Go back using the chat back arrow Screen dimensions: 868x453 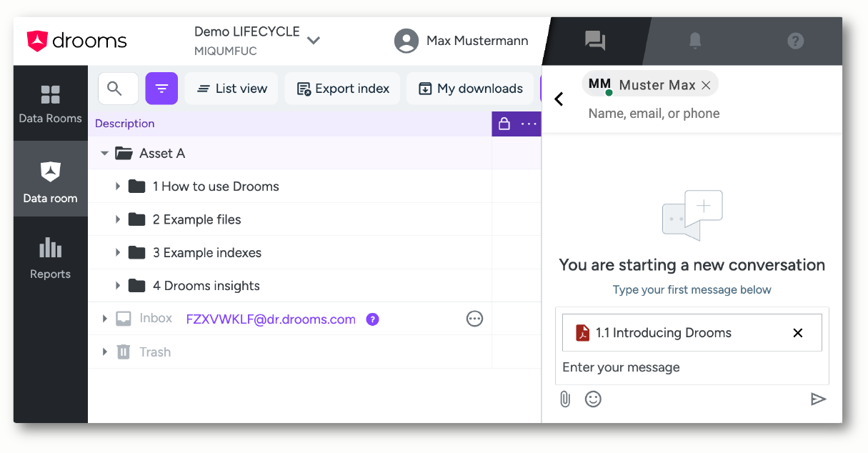[559, 99]
